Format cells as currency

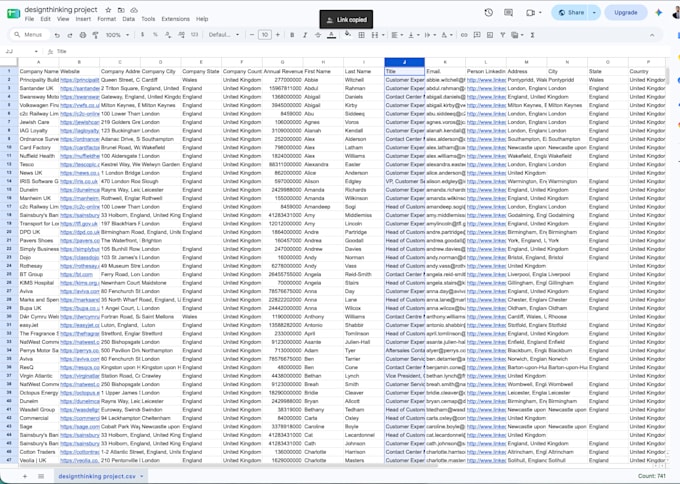[142, 35]
